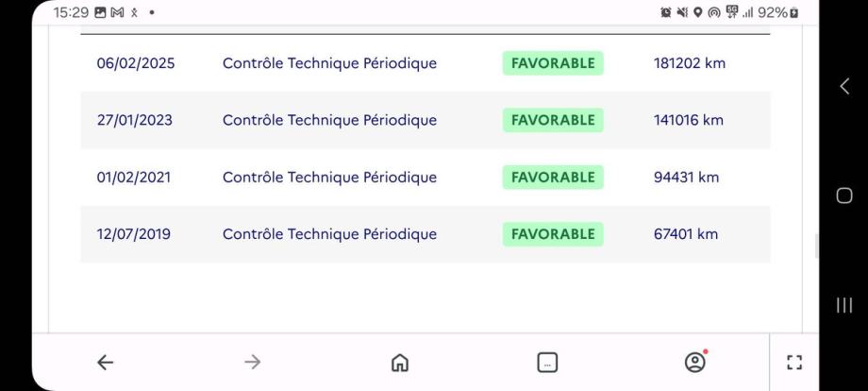868x391 pixels.
Task: Click the FAVORABLE badge for 01/02/2021
Action: click(x=553, y=177)
